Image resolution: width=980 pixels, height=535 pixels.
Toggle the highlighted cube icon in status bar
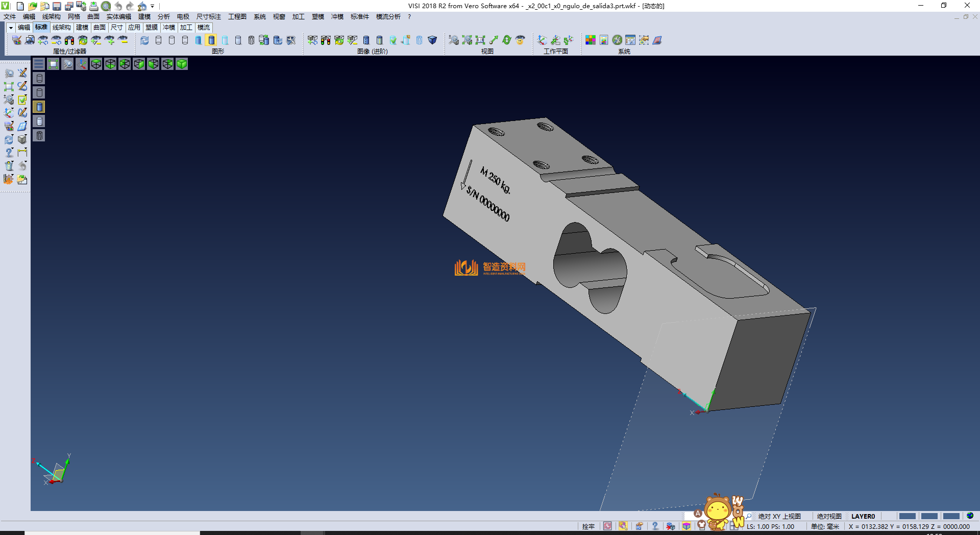[687, 526]
